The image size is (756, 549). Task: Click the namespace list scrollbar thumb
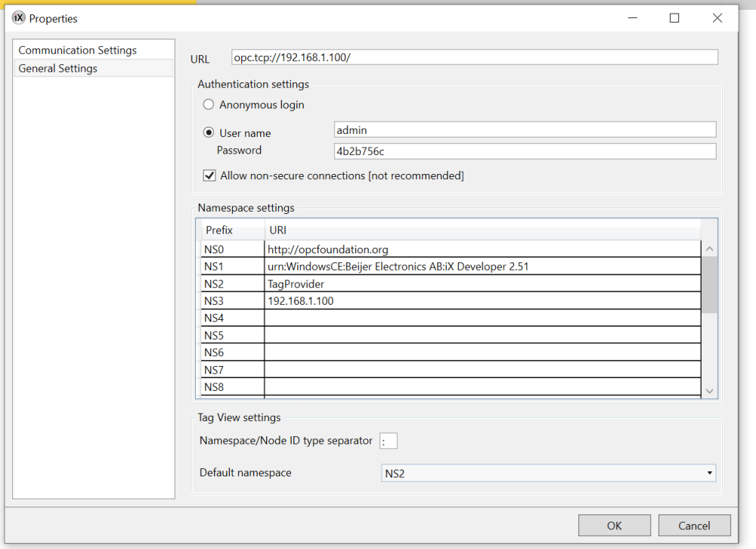[x=709, y=284]
